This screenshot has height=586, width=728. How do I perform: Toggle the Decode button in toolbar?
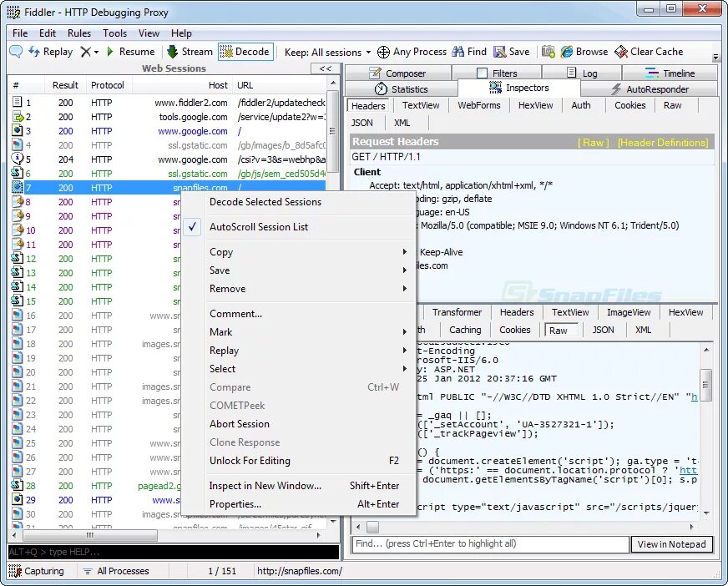coord(245,52)
